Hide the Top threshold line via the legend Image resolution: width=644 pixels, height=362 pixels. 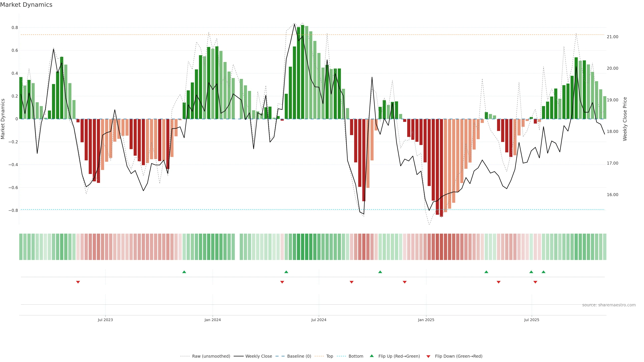click(x=330, y=356)
